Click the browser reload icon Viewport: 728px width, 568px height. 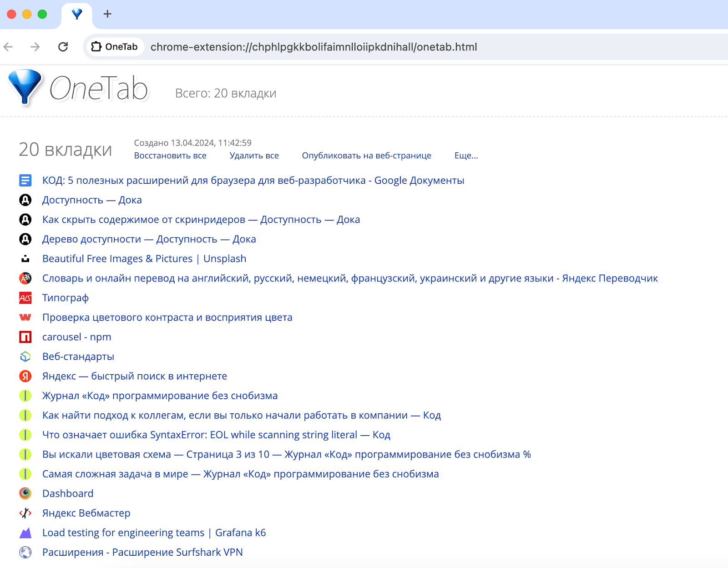pyautogui.click(x=63, y=47)
